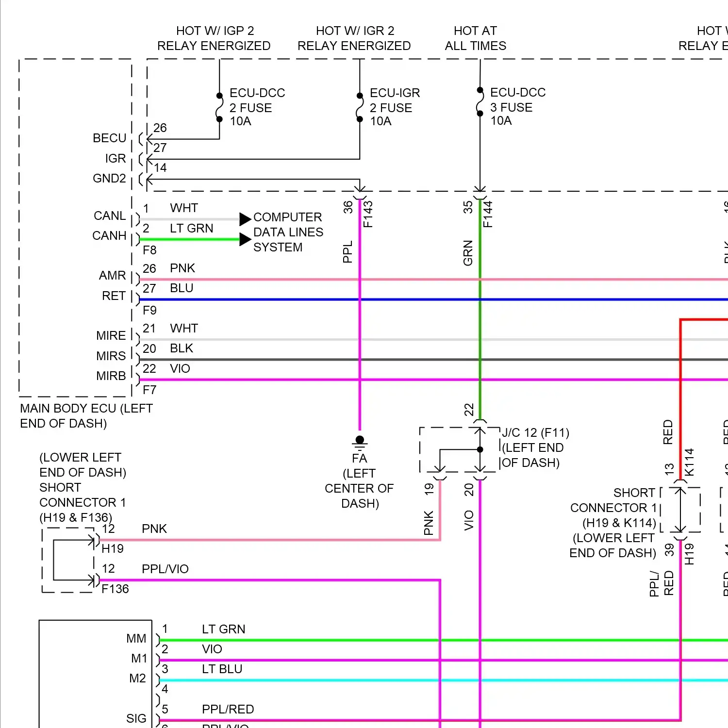
Task: Click the vertical "F144" connector label
Action: pos(488,215)
